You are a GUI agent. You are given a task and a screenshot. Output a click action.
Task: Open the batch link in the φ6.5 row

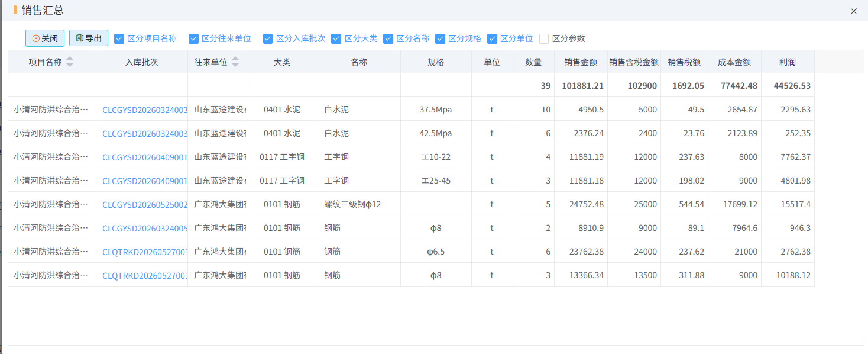tap(145, 252)
